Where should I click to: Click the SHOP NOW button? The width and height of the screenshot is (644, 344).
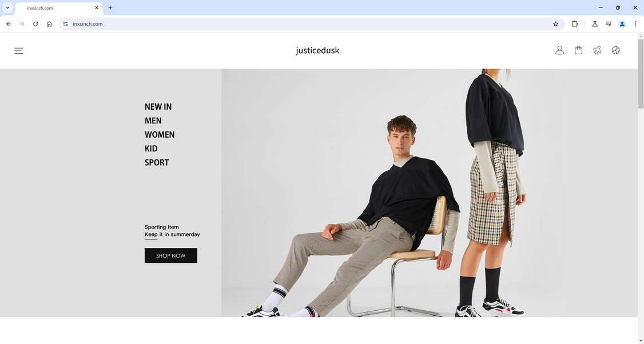171,255
